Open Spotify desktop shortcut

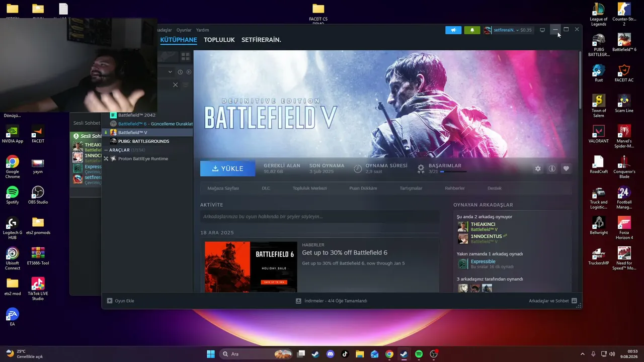point(13,195)
